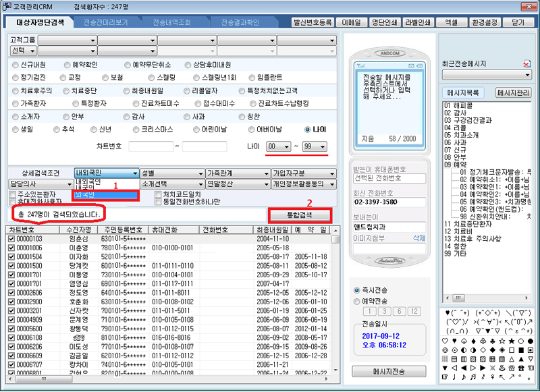The image size is (540, 392).
Task: Select the 신규내원 radio option
Action: 16,65
